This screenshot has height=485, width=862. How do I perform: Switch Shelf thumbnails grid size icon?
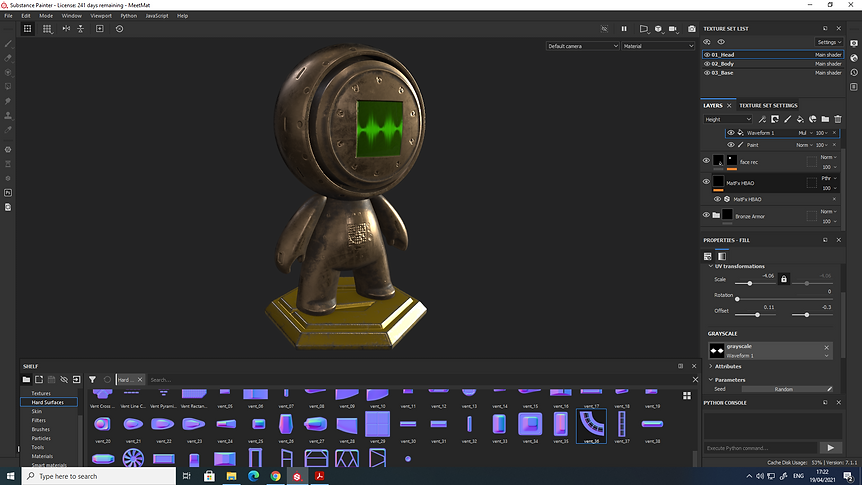pyautogui.click(x=687, y=395)
